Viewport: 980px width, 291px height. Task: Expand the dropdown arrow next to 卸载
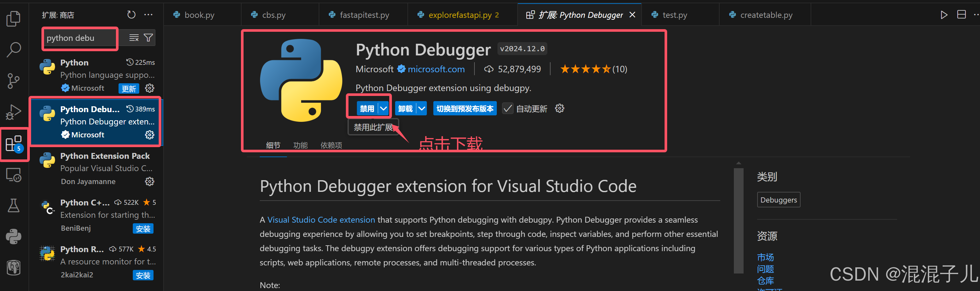(422, 109)
